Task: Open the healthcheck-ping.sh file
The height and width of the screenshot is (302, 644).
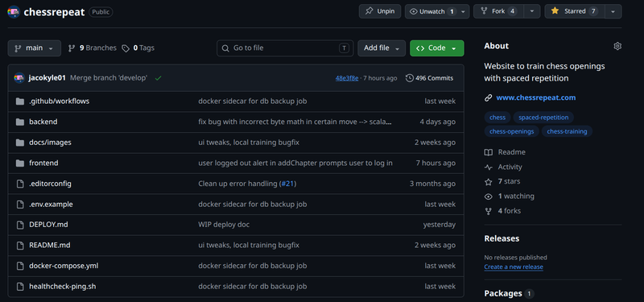Action: click(x=63, y=287)
